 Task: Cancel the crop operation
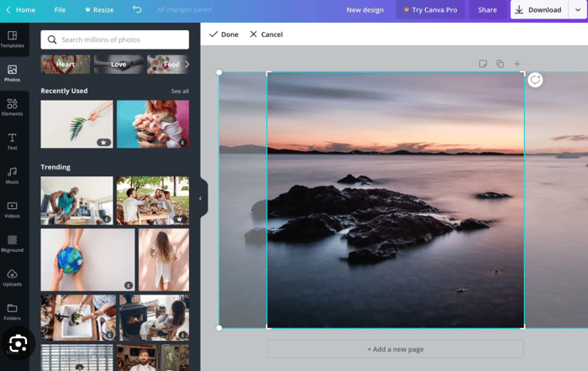(266, 34)
